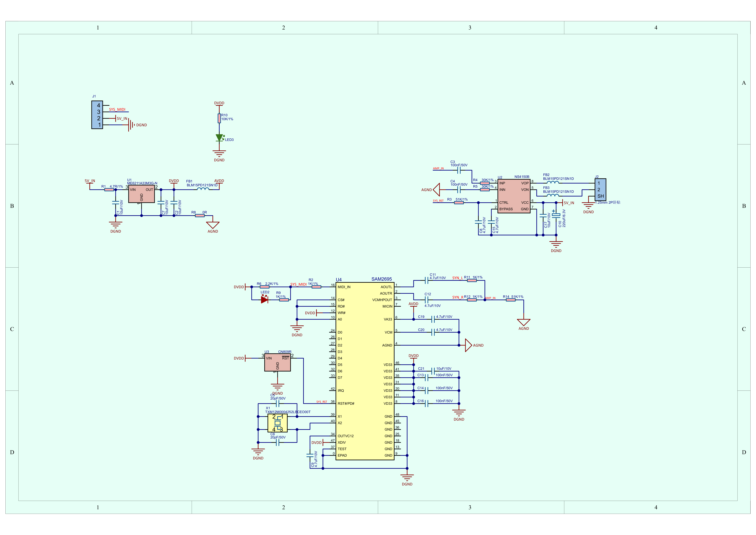The width and height of the screenshot is (756, 535).
Task: Select the U2 NS4150B amplifier body
Action: coord(514,196)
